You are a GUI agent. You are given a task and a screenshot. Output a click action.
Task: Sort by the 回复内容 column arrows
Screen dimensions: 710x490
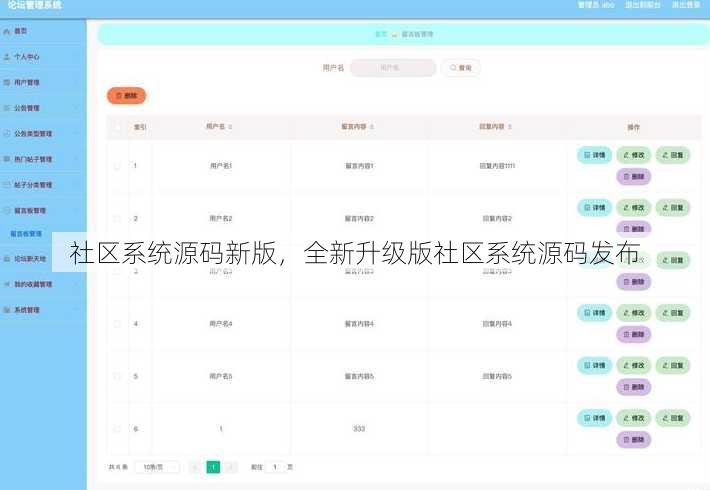coord(510,127)
